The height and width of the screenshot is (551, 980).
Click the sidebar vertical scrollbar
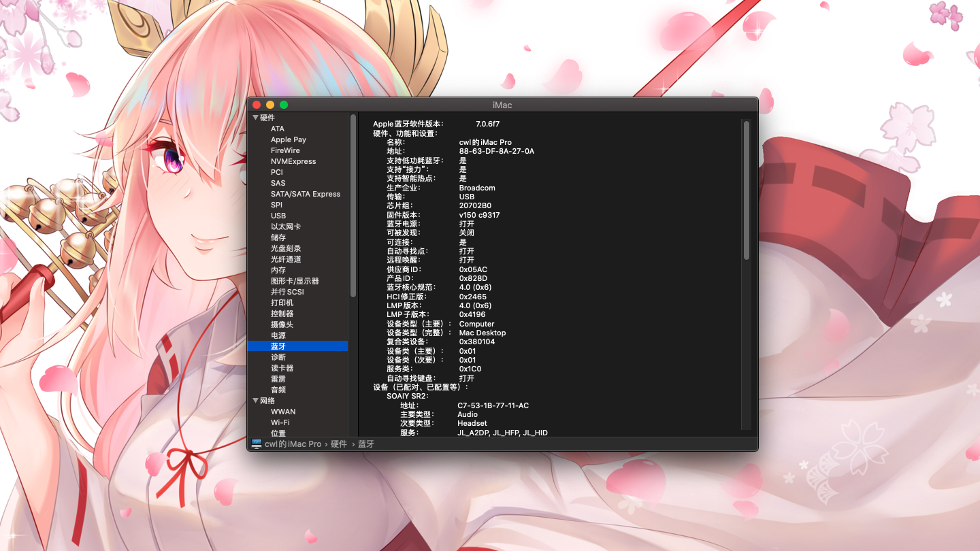pyautogui.click(x=353, y=205)
